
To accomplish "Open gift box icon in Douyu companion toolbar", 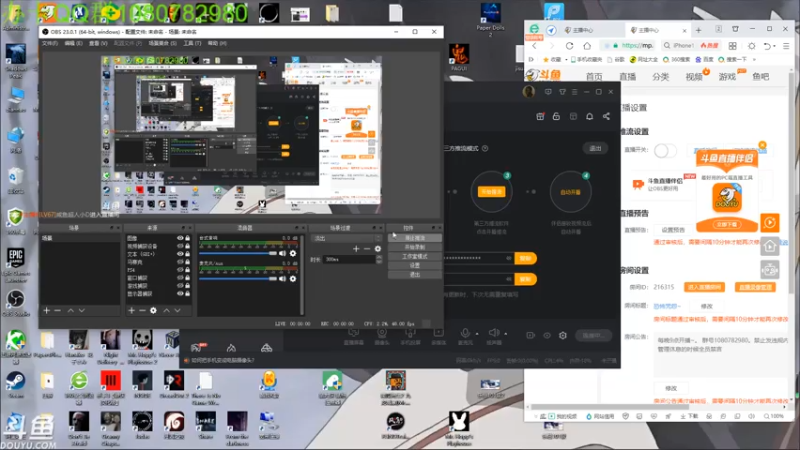I will pyautogui.click(x=540, y=116).
